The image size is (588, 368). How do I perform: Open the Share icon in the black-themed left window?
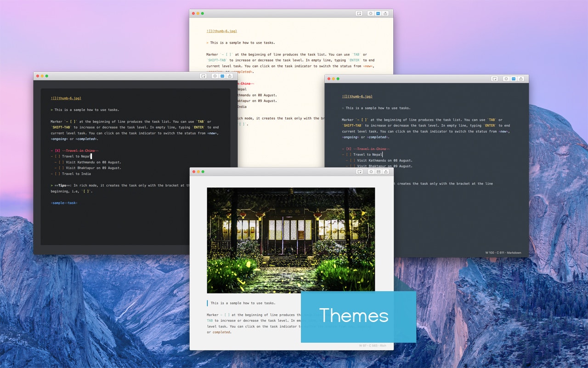coord(230,76)
